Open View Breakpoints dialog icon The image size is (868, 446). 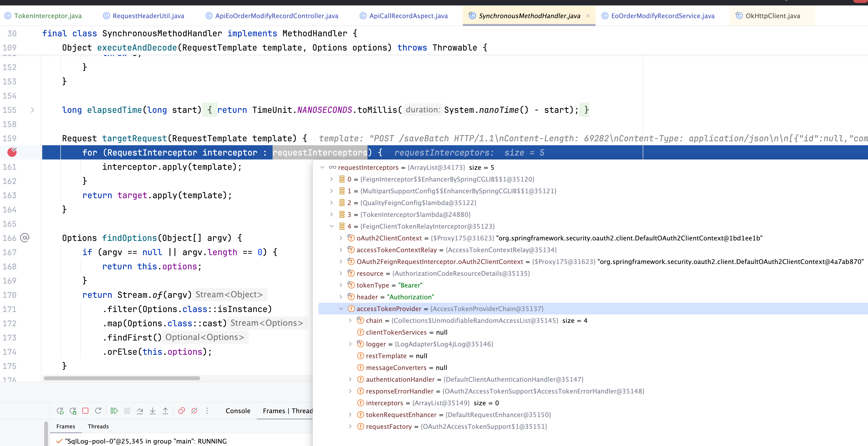[x=182, y=411]
